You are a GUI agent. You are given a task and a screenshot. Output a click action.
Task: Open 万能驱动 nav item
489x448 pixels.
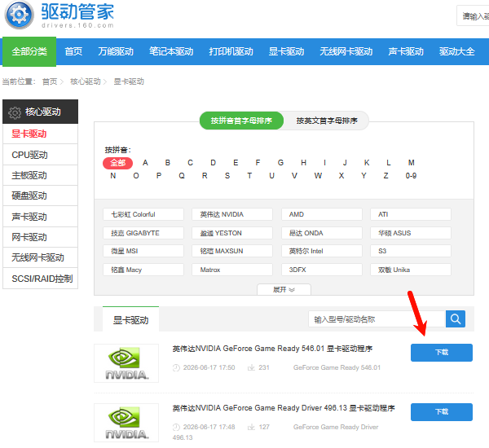(116, 51)
